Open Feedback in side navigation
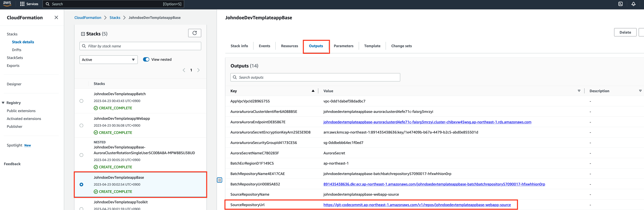This screenshot has width=644, height=210. point(12,164)
